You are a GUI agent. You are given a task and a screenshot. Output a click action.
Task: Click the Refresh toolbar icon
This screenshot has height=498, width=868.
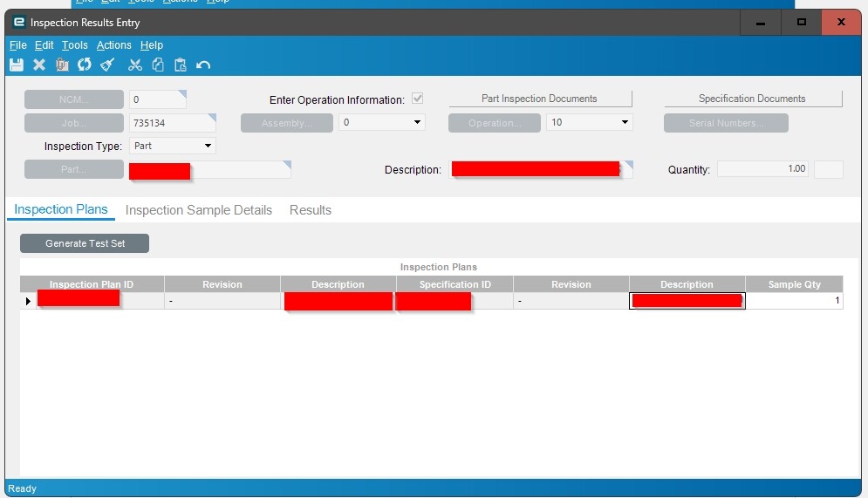click(x=84, y=65)
